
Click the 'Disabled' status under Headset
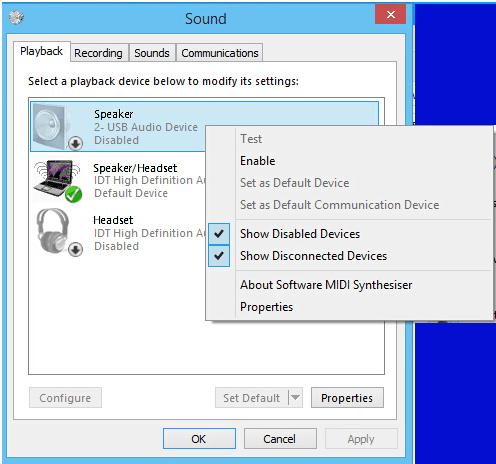tap(116, 246)
